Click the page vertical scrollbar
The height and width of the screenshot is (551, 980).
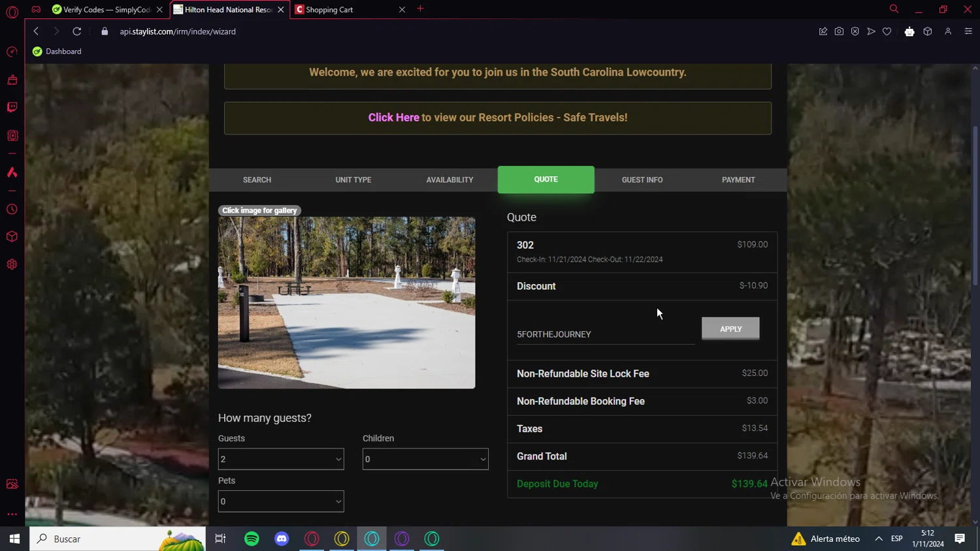975,206
